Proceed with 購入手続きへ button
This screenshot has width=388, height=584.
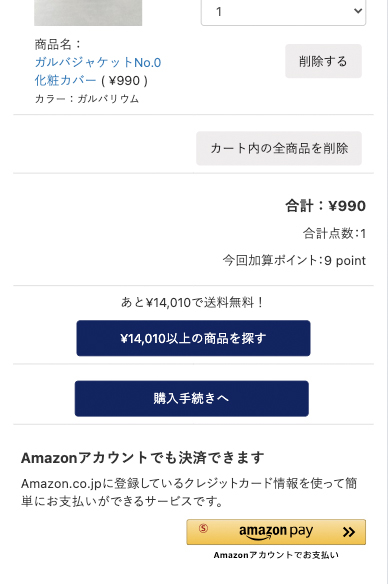(192, 398)
